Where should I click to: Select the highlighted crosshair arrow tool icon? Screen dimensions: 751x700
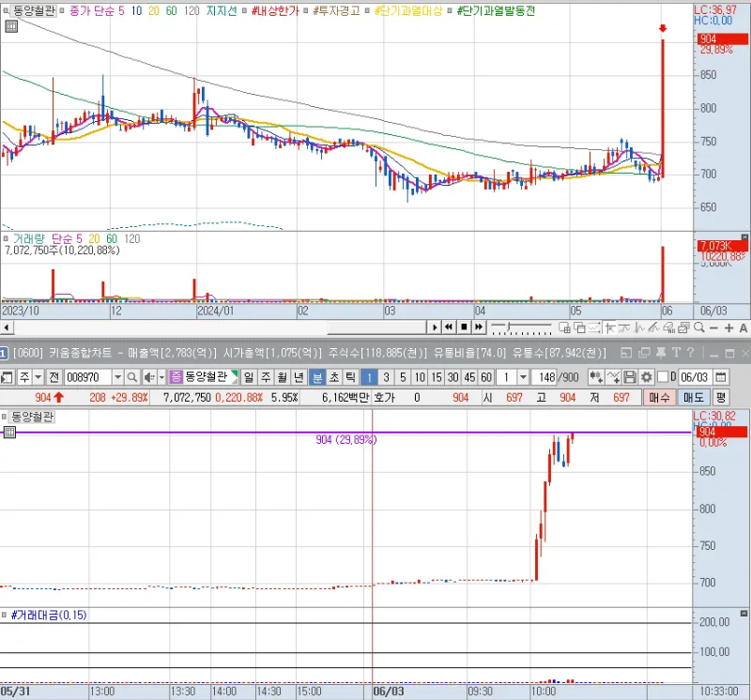coord(609,327)
